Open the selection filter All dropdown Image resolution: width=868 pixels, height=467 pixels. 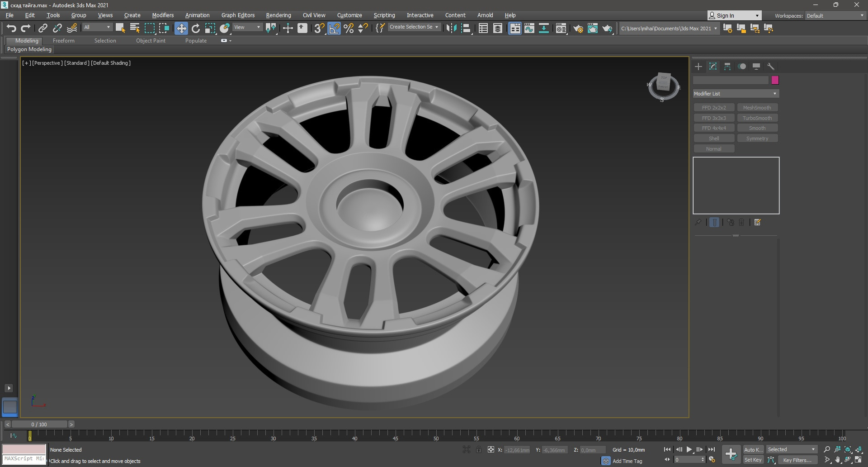pyautogui.click(x=97, y=27)
